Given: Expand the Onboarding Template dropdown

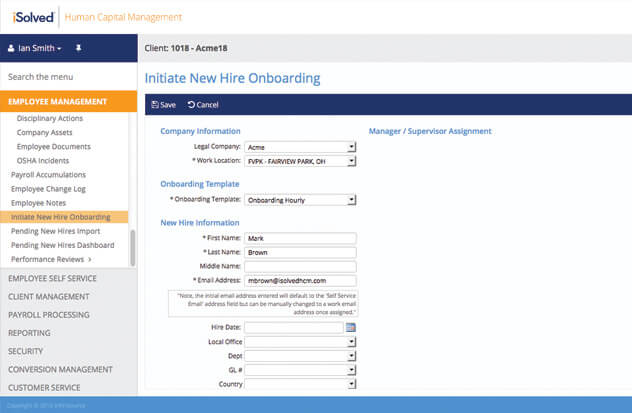Looking at the screenshot, I should 352,200.
